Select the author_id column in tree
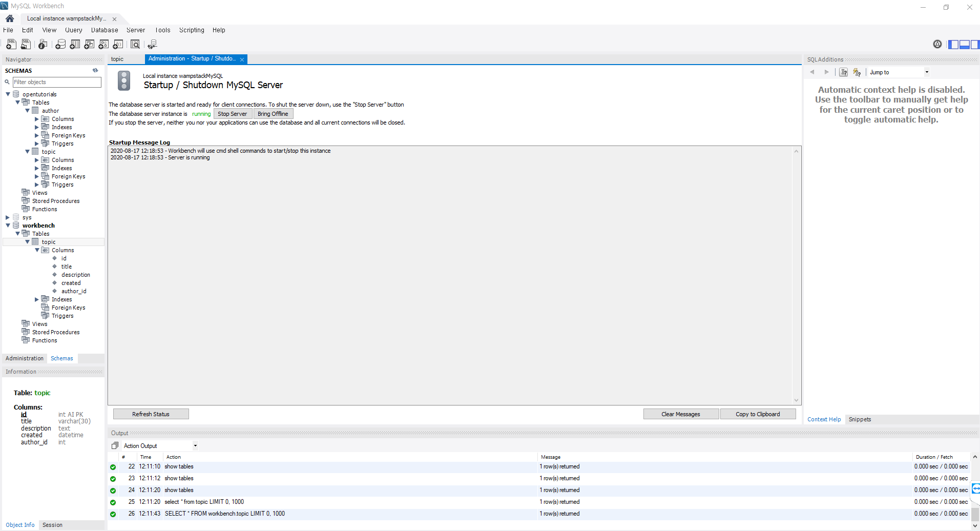 click(74, 291)
